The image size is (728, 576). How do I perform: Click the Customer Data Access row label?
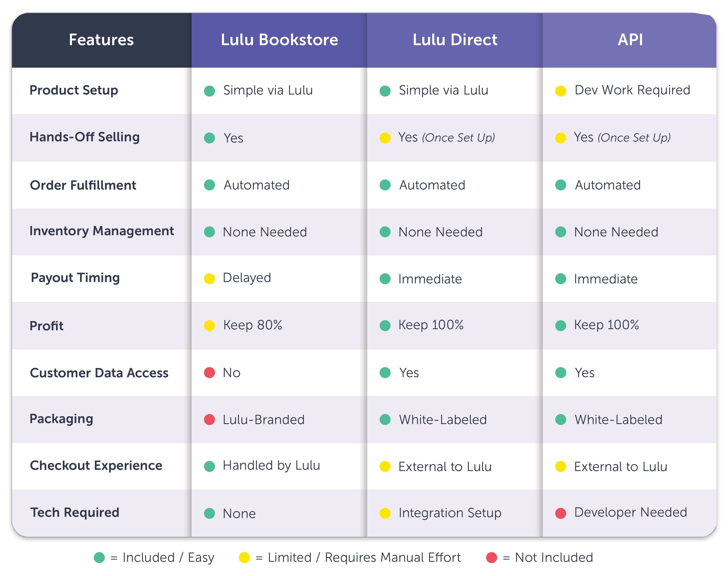99,373
